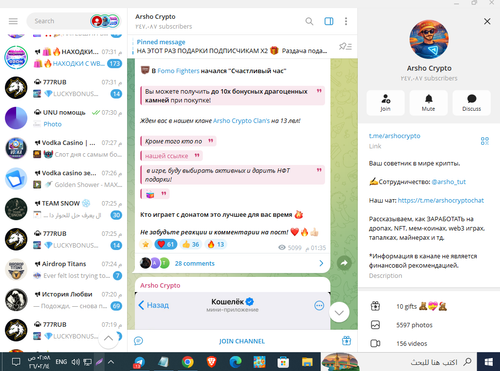This screenshot has width=500, height=371.
Task: Click the pinned message bar
Action: tap(232, 46)
